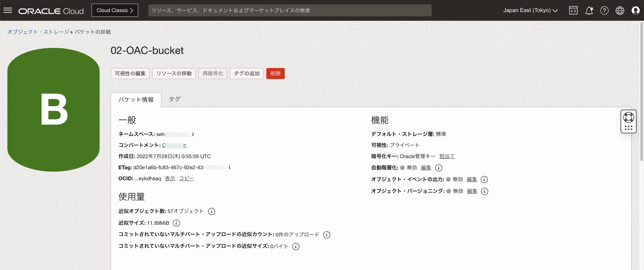Image resolution: width=644 pixels, height=270 pixels.
Task: Go to オブジェクト・ストレージ breadcrumb
Action: [38, 32]
